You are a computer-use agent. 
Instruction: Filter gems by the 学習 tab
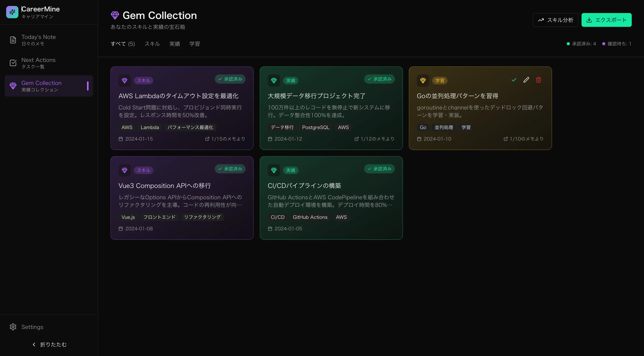coord(194,44)
